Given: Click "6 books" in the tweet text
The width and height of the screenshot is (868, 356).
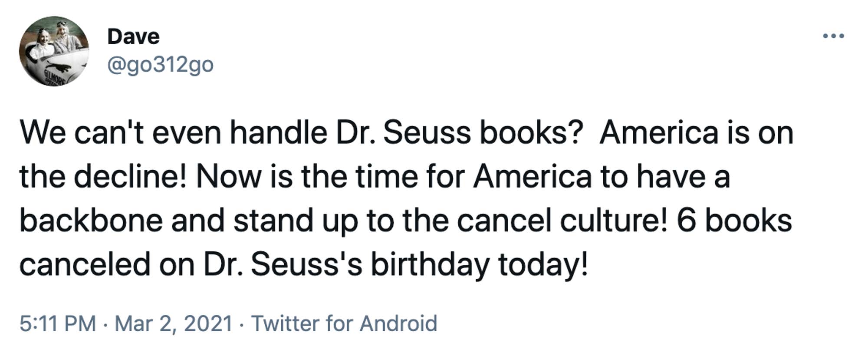Looking at the screenshot, I should [x=734, y=220].
